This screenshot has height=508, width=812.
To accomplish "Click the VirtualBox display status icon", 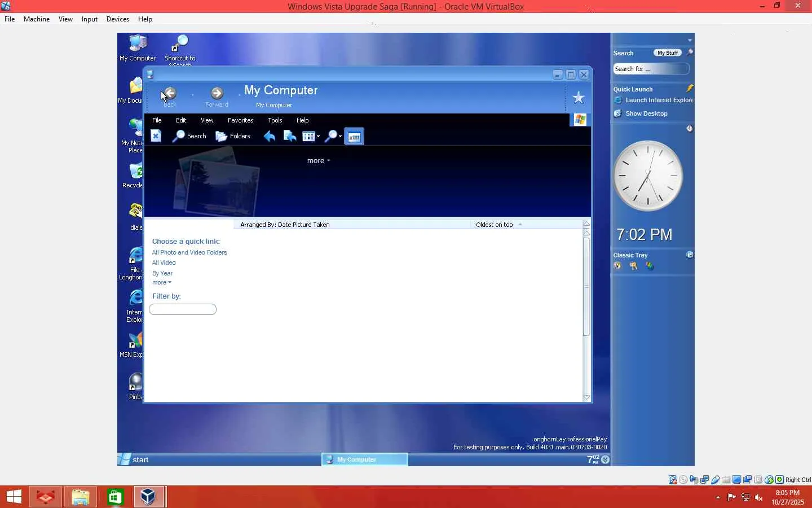I will [x=737, y=480].
